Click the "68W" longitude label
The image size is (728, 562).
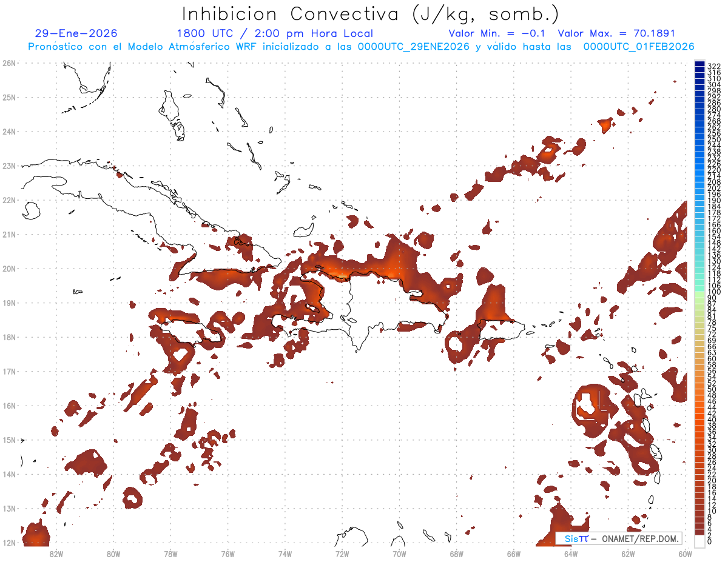pos(456,554)
